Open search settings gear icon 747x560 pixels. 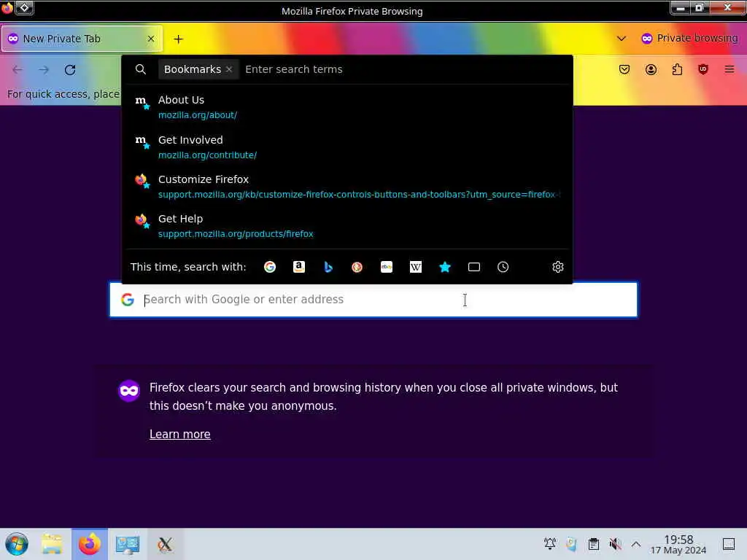(x=558, y=267)
